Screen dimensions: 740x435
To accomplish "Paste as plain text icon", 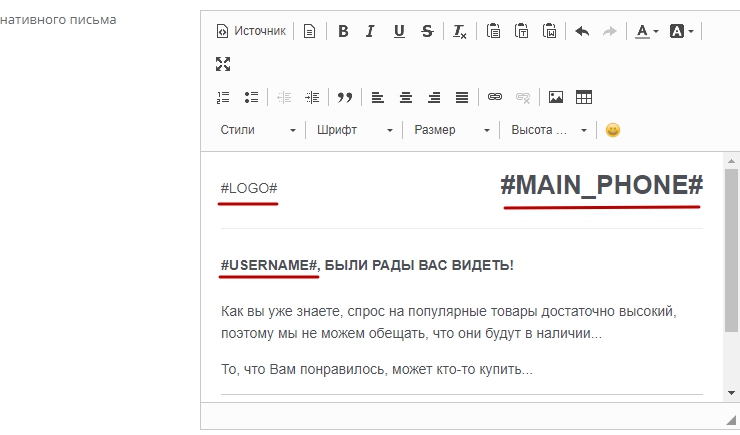I will (521, 31).
